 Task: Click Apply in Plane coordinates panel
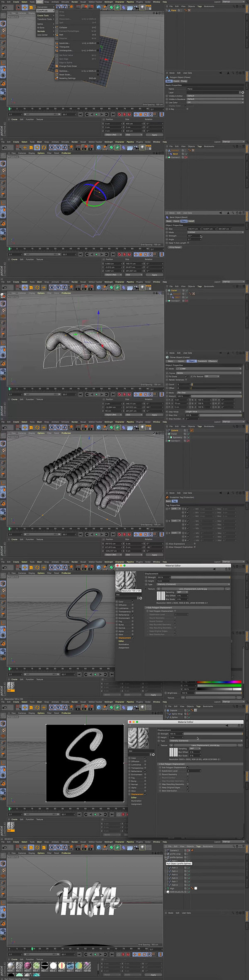pyautogui.click(x=154, y=135)
